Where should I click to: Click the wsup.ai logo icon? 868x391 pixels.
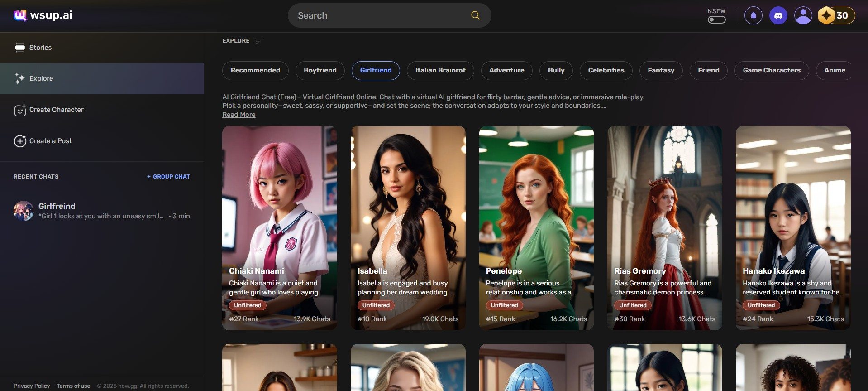click(x=20, y=15)
